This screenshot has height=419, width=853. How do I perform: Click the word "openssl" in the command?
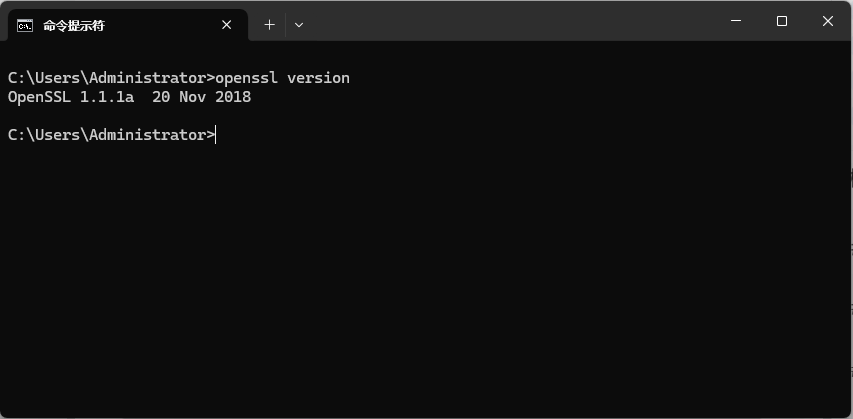click(x=246, y=78)
